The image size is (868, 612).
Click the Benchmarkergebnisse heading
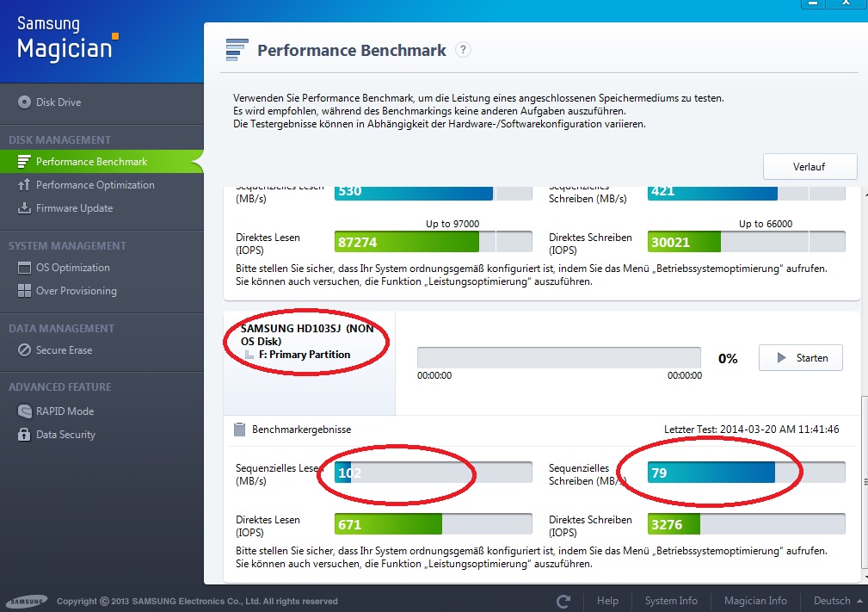302,430
